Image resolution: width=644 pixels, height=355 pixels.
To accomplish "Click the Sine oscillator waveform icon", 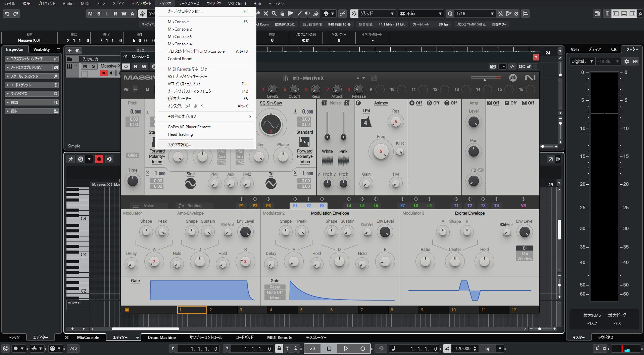I will pos(190,184).
